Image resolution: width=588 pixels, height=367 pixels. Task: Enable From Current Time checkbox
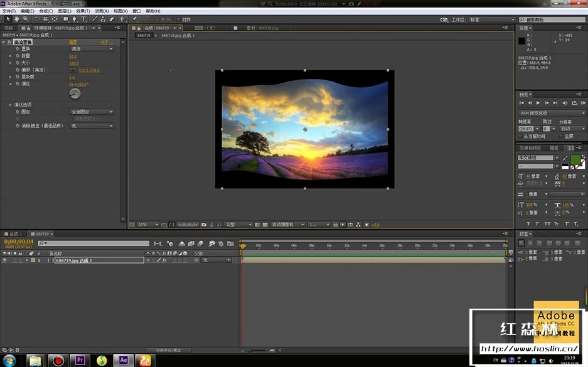coord(520,137)
